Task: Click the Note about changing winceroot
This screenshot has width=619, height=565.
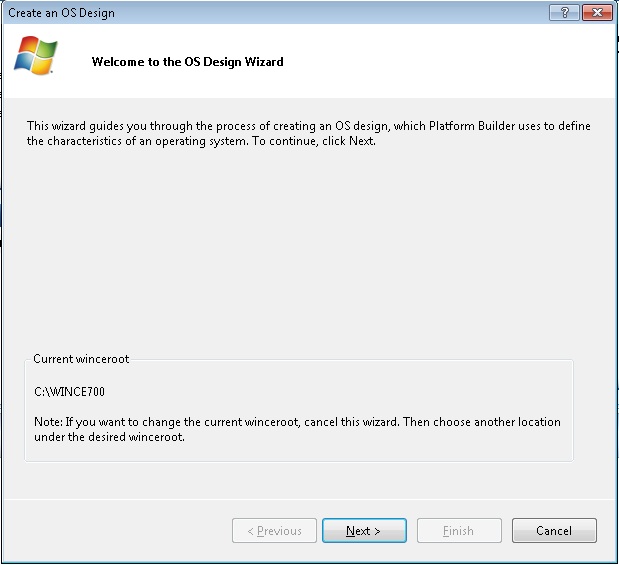Action: 297,429
